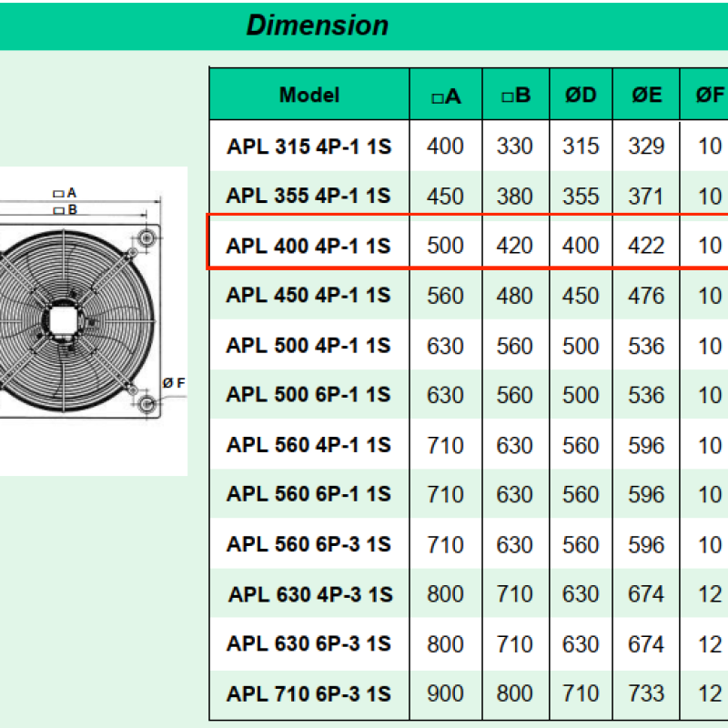Click ØE value 733 for APL 710 6P-3 1S

[x=646, y=693]
